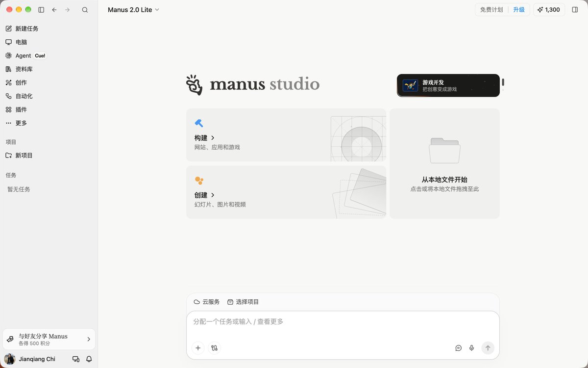Open the connectors tool icon beside plus
Viewport: 588px width, 368px height.
(x=215, y=348)
